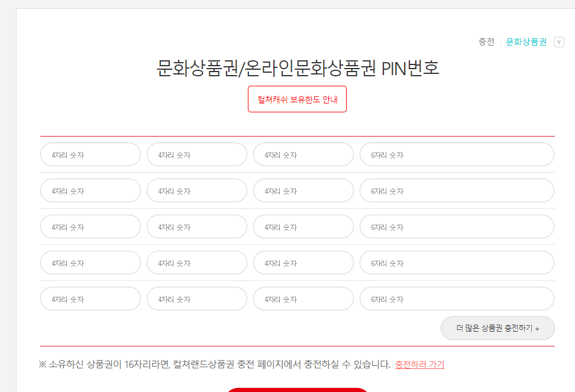Follow the 충전하러 가기 link

click(x=420, y=364)
